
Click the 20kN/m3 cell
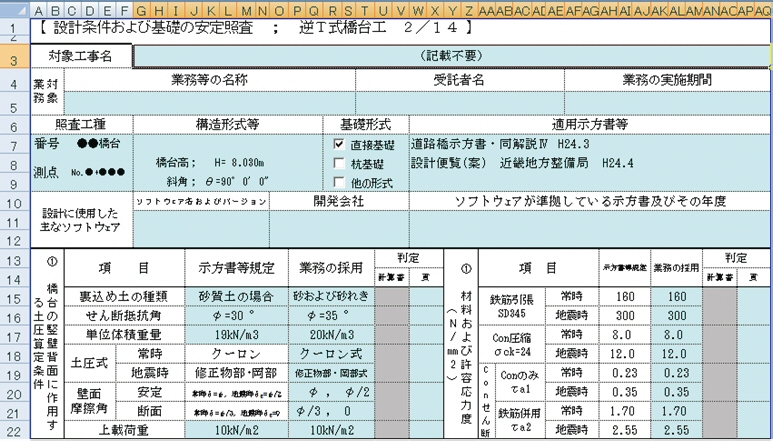pos(331,335)
